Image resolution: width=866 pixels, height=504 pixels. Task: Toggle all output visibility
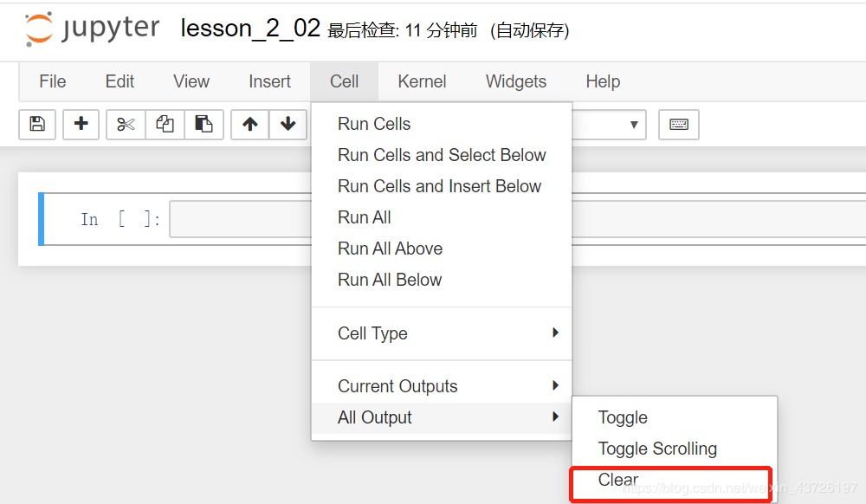pyautogui.click(x=623, y=417)
